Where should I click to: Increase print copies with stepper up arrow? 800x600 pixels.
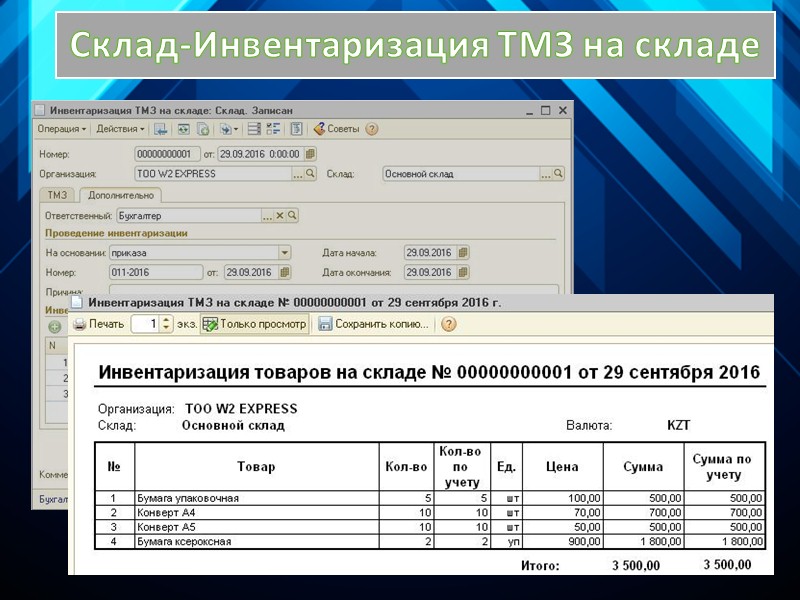pyautogui.click(x=166, y=320)
